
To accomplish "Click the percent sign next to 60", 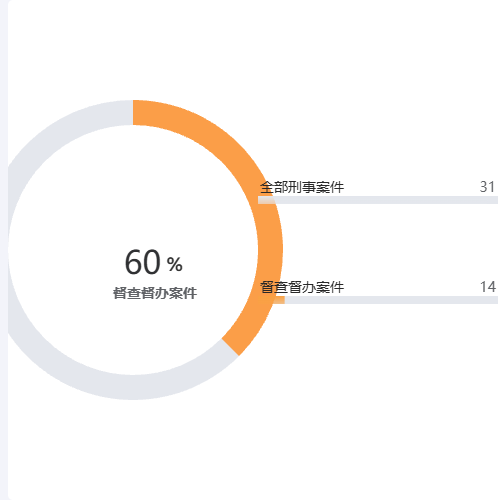I will (174, 264).
